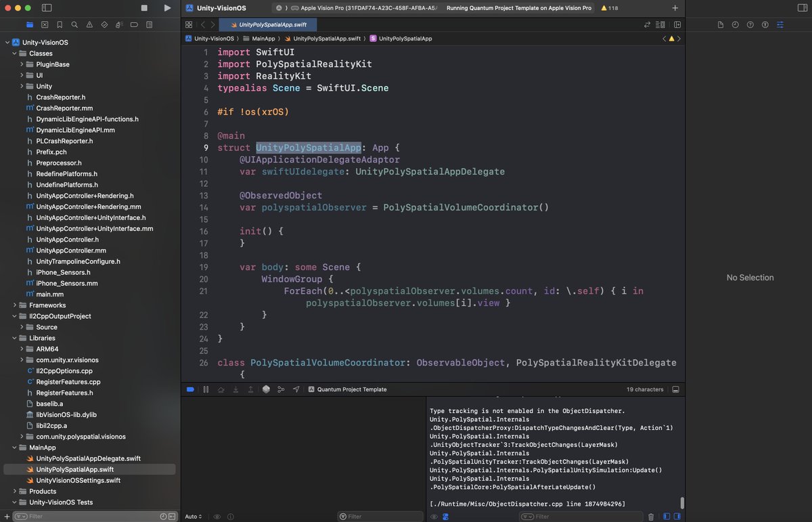The width and height of the screenshot is (812, 522).
Task: Click the code review arrows icon
Action: click(648, 24)
